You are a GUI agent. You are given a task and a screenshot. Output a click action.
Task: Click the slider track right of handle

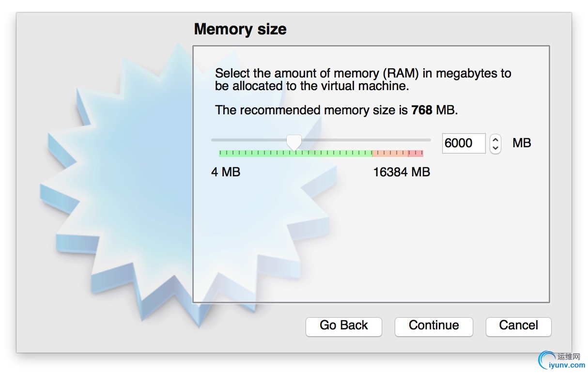(x=366, y=140)
